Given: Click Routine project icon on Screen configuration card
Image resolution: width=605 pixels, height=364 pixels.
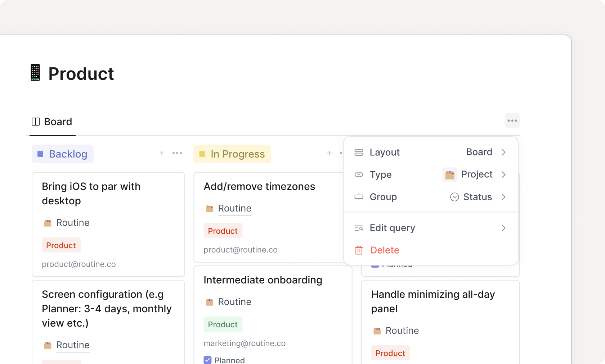Looking at the screenshot, I should (x=48, y=345).
